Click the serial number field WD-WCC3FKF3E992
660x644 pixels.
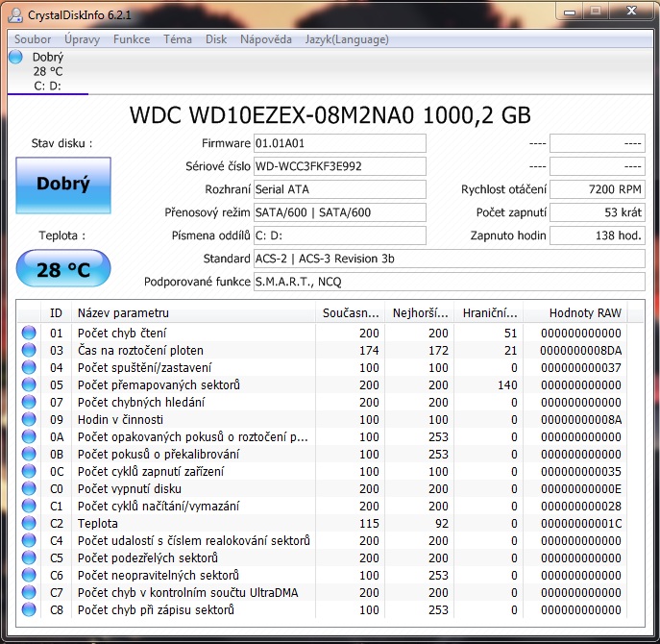tap(340, 166)
